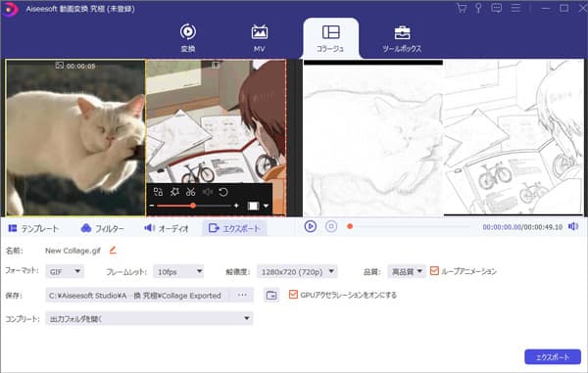Select the エクスポート tab in panel
This screenshot has height=373, width=588.
(234, 228)
